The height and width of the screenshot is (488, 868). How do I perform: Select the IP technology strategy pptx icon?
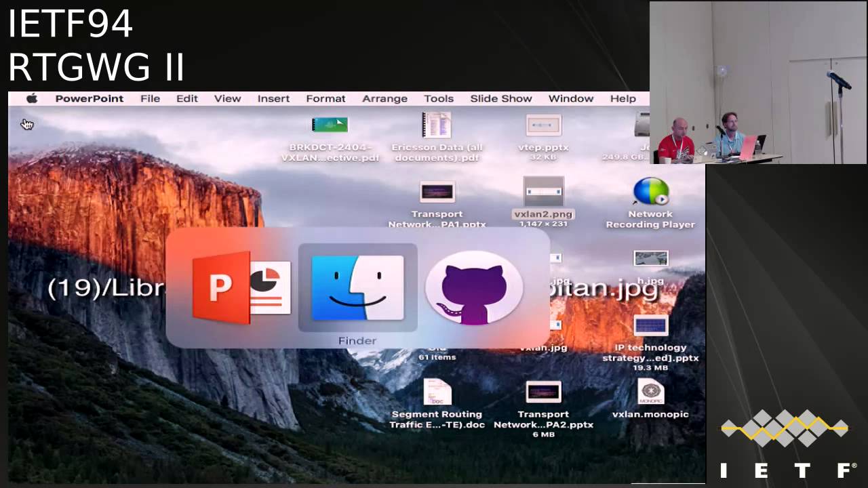[650, 325]
